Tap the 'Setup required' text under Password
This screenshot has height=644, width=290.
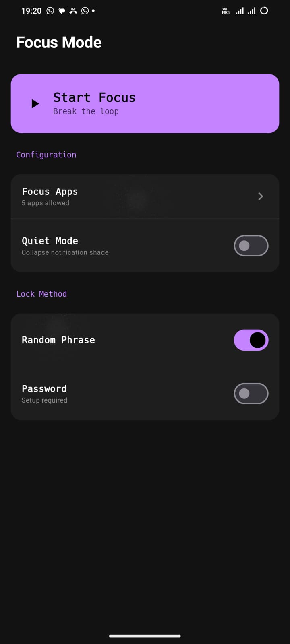pos(44,400)
